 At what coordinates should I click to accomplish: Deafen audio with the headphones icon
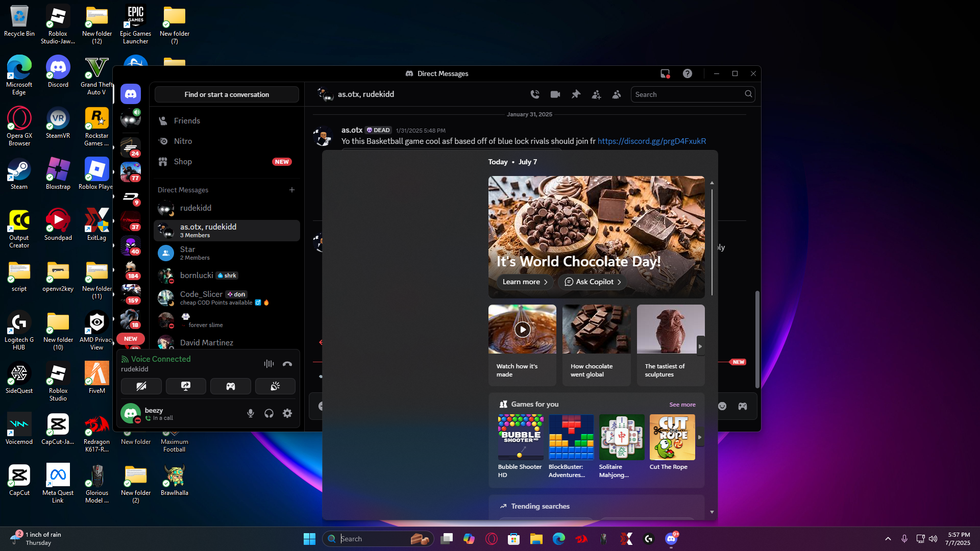point(269,413)
